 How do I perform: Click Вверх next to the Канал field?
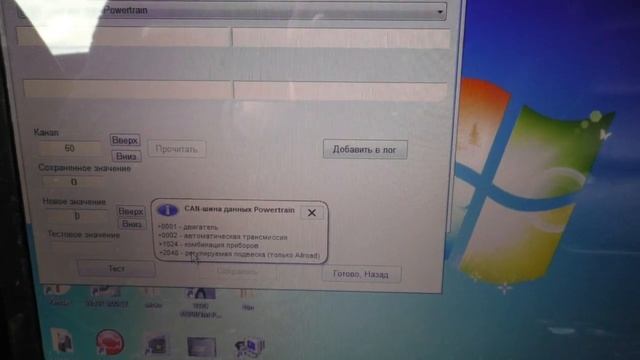125,140
